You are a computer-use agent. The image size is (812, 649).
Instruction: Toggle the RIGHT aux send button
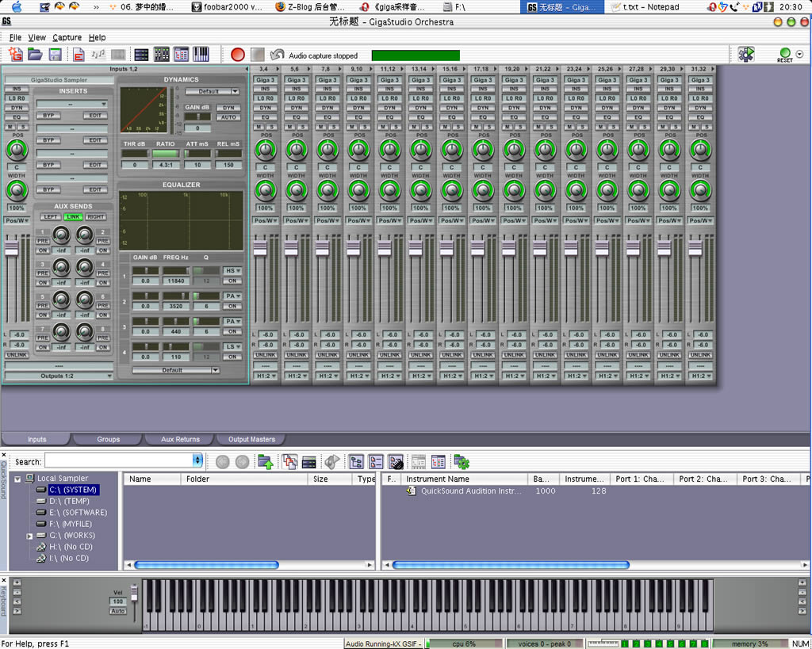96,217
